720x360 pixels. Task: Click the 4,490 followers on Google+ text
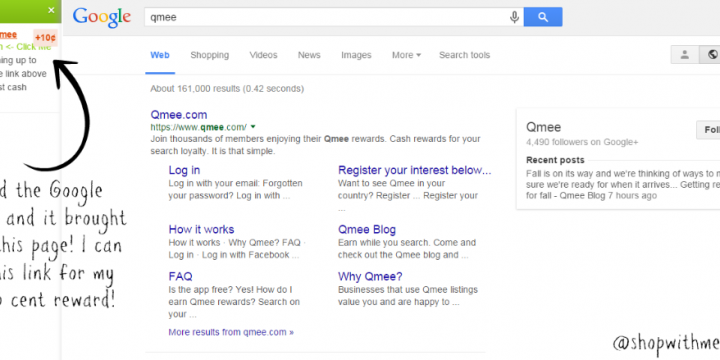(582, 142)
